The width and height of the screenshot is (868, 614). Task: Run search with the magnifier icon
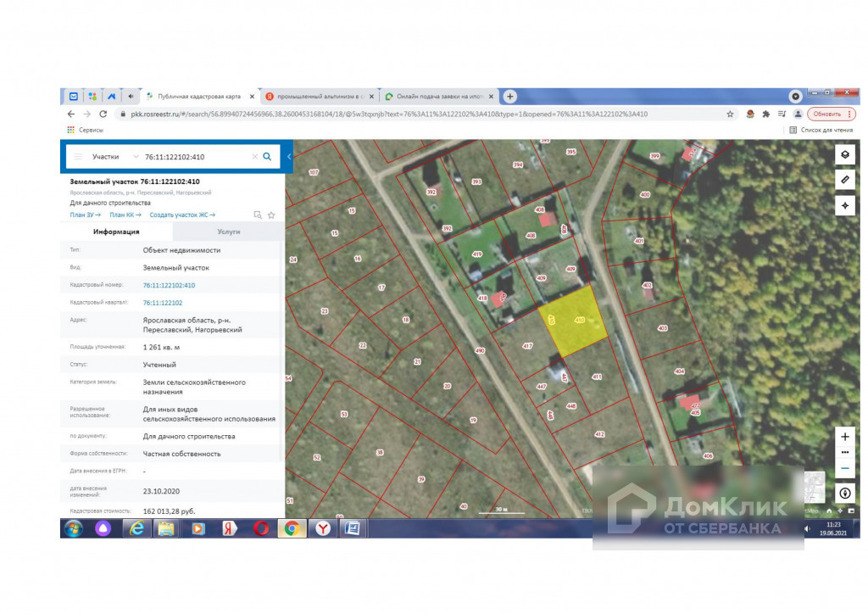coord(267,157)
